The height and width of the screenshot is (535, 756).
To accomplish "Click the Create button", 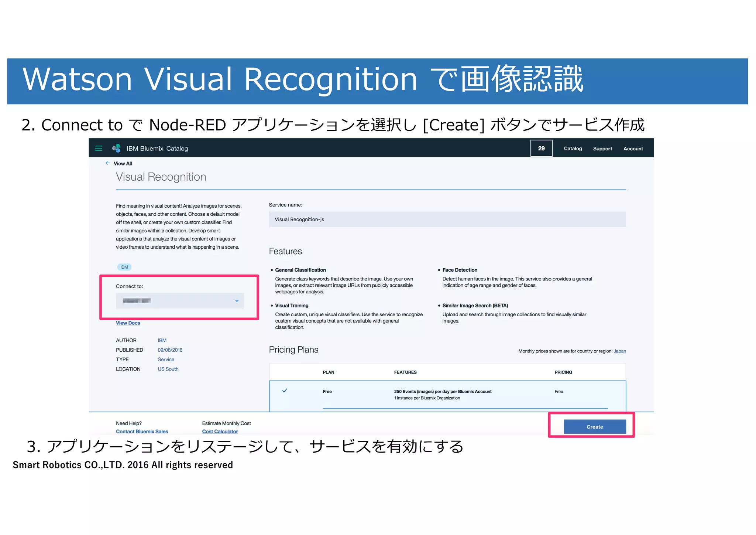I will pyautogui.click(x=595, y=427).
